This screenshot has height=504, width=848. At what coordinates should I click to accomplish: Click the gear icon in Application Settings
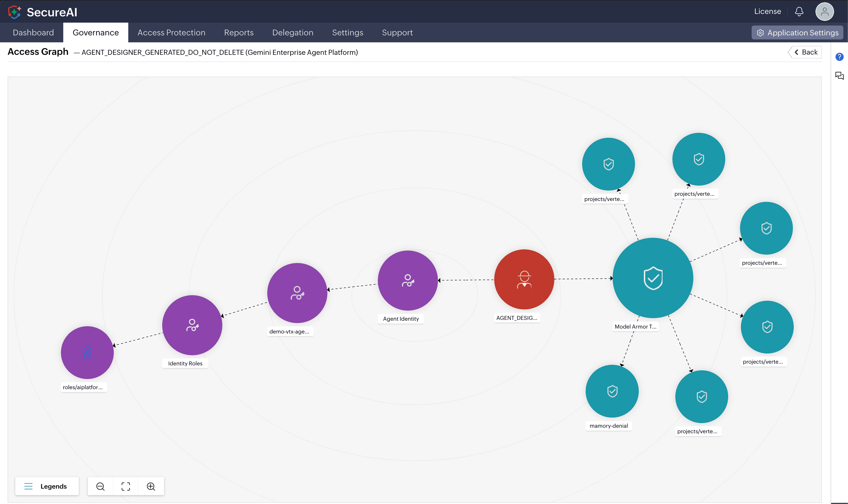click(x=760, y=32)
